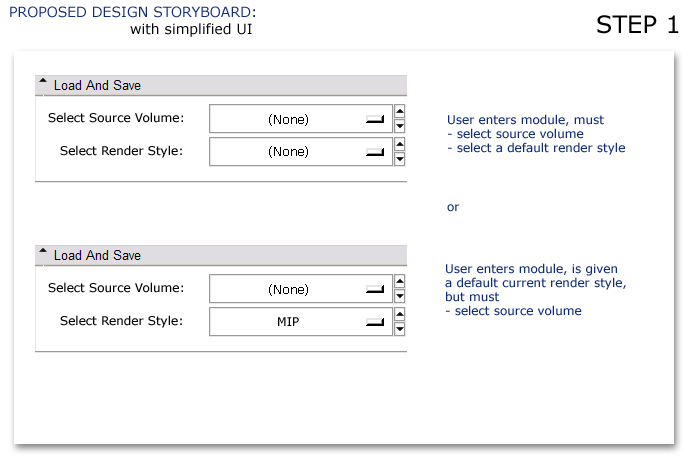Collapse the top Load And Save panel
The height and width of the screenshot is (473, 698).
(x=43, y=81)
